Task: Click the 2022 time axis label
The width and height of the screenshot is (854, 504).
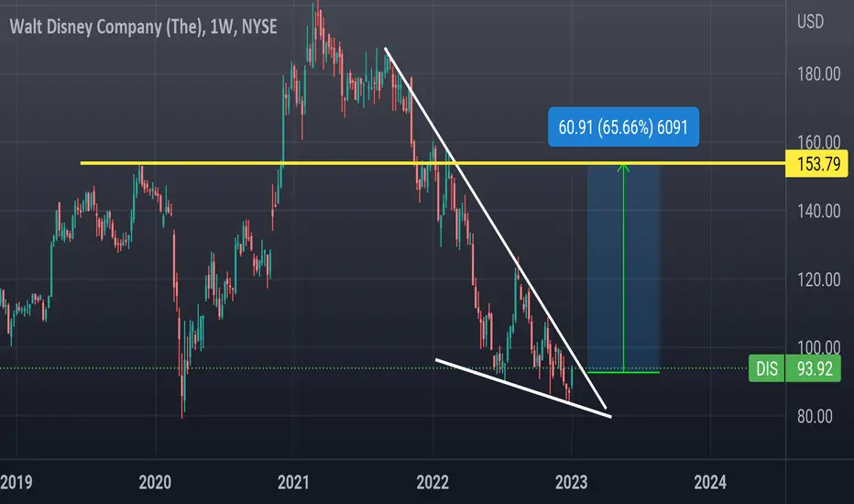Action: click(432, 482)
